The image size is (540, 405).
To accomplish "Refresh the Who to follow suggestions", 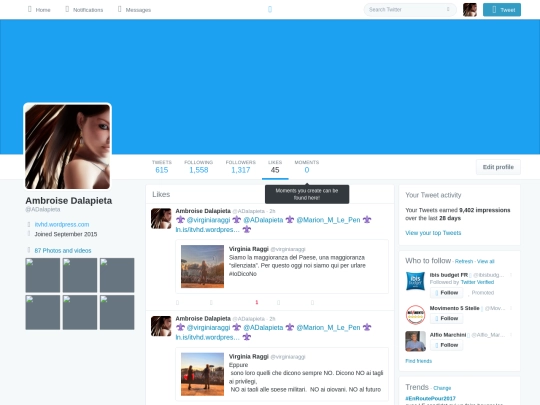I will pyautogui.click(x=464, y=261).
